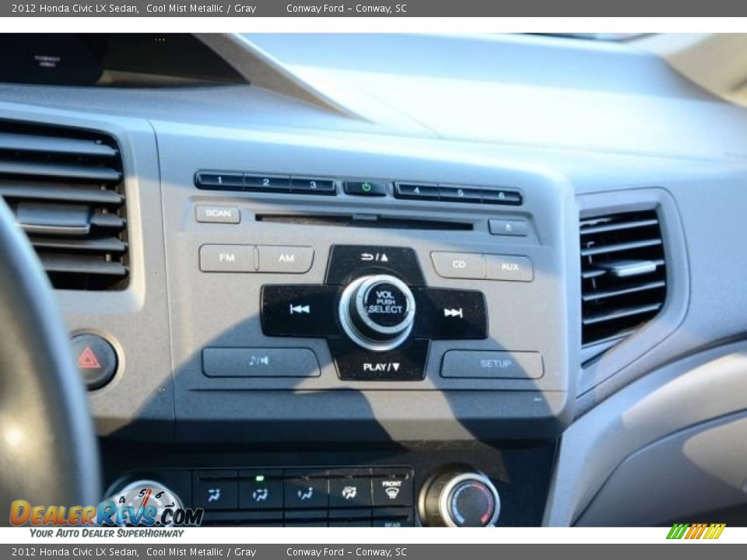Enable AUX input mode
The image size is (747, 560).
(x=510, y=266)
